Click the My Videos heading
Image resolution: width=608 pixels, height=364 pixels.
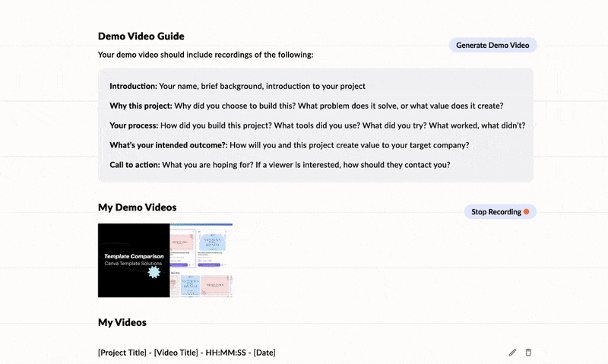click(x=122, y=322)
